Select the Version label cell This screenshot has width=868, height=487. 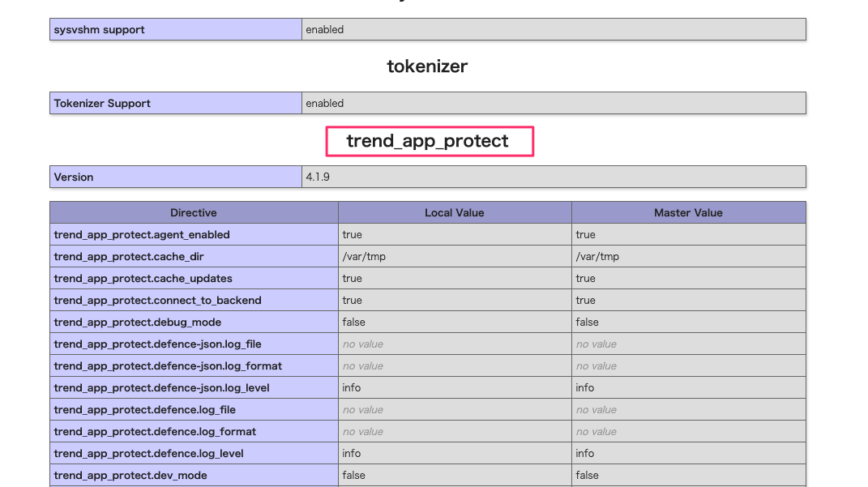pos(73,177)
